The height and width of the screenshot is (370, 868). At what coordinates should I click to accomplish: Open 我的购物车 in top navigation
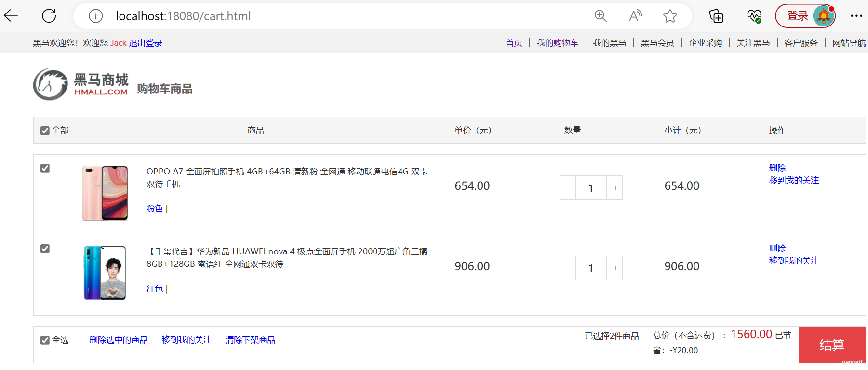[x=558, y=43]
